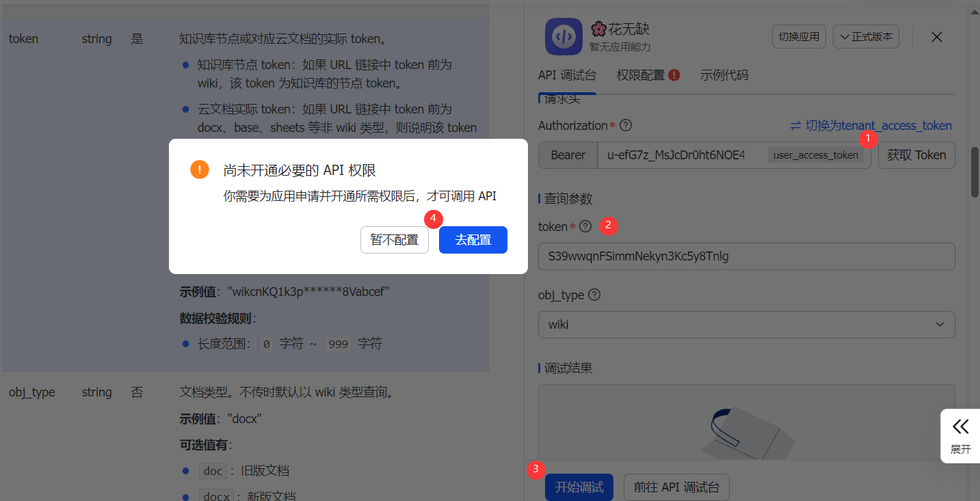Image resolution: width=980 pixels, height=501 pixels.
Task: Click the double-chevron 展开 icon
Action: 960,427
